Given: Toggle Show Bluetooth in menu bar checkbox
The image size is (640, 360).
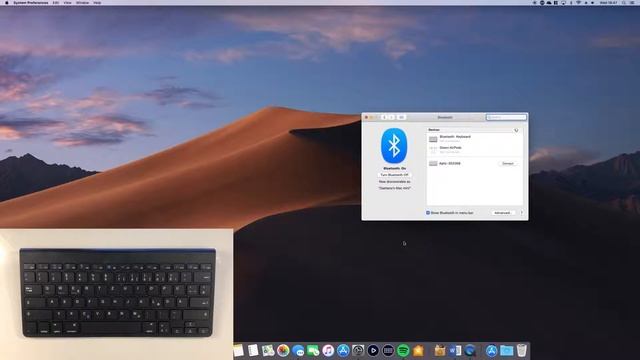Looking at the screenshot, I should (428, 213).
